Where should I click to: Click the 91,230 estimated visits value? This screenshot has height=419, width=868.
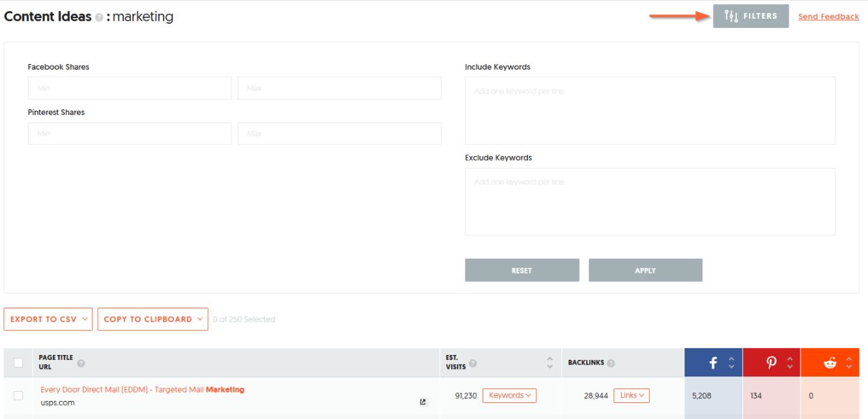pos(466,396)
